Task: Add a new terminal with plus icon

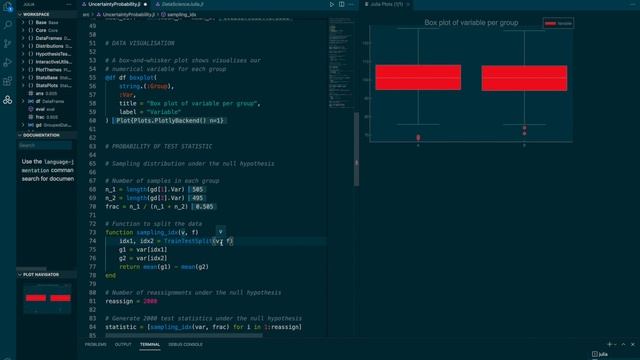Action: [609, 344]
